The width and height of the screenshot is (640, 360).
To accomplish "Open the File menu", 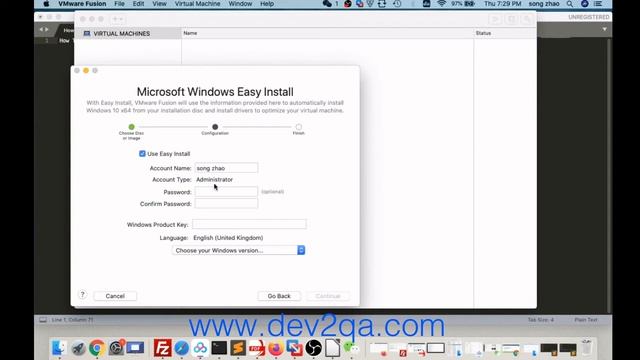I will coord(119,4).
